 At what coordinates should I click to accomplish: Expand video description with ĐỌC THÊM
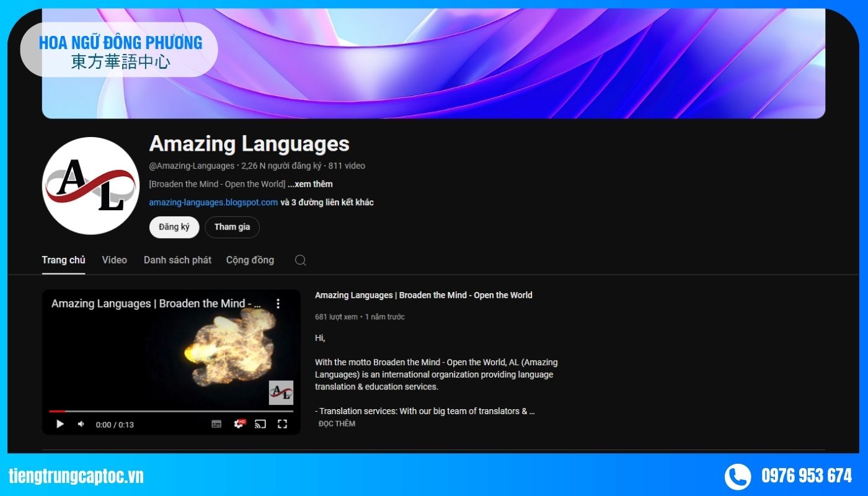pos(337,424)
